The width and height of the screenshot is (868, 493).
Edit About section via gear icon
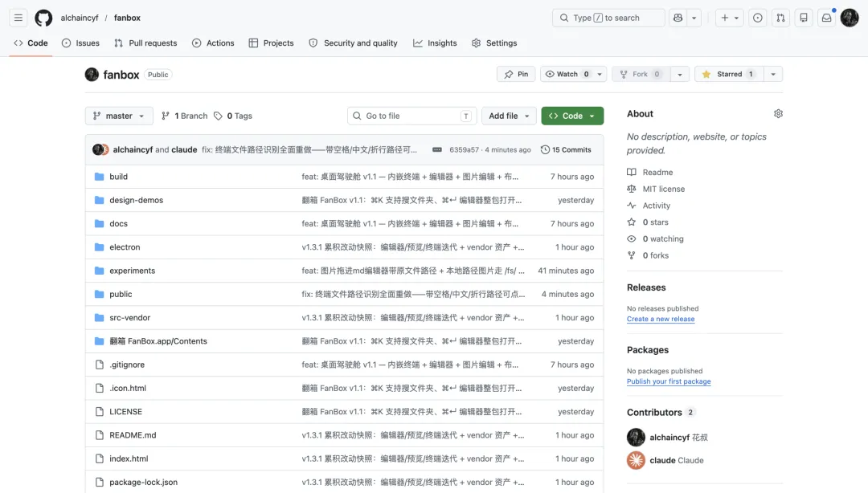(778, 113)
